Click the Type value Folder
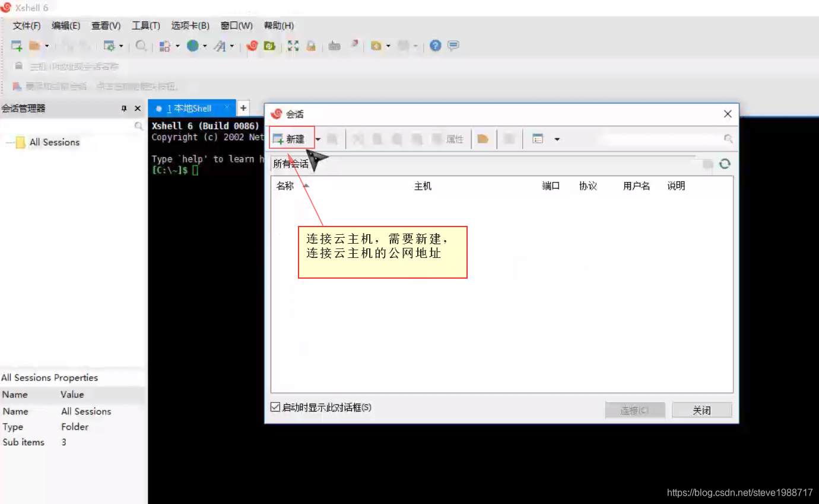This screenshot has height=504, width=819. tap(75, 427)
